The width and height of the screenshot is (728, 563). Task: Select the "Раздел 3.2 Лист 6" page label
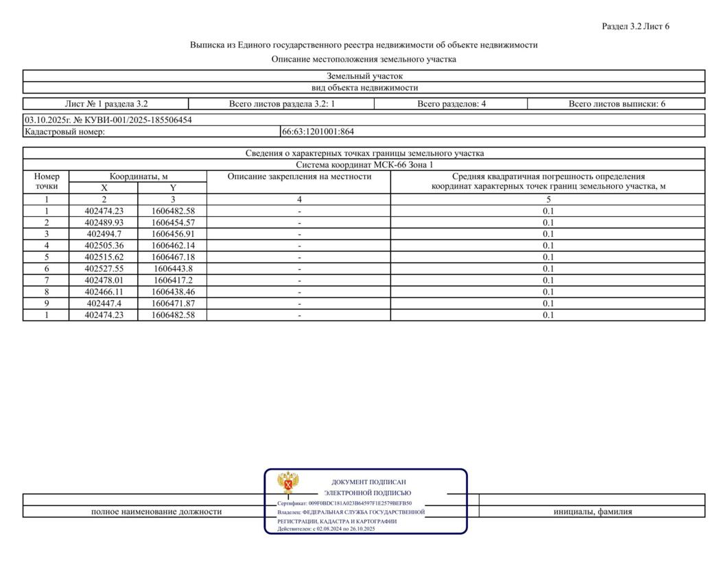pyautogui.click(x=635, y=27)
